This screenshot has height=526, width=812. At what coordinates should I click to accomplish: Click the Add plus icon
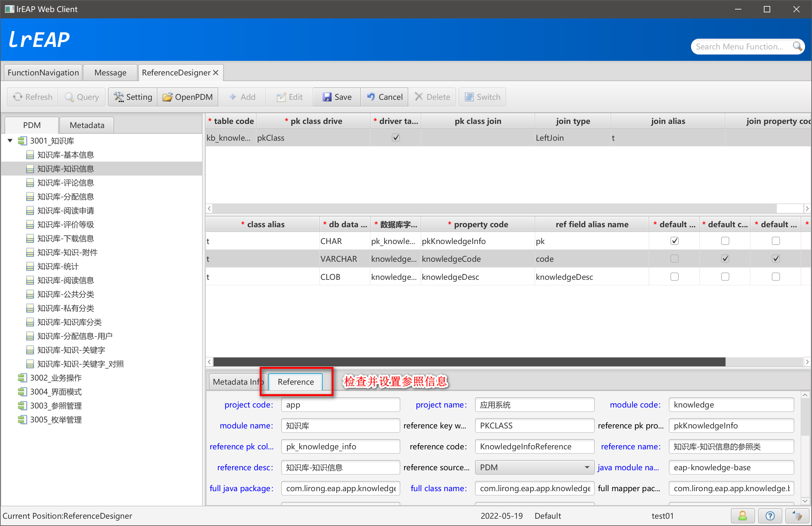coord(233,97)
